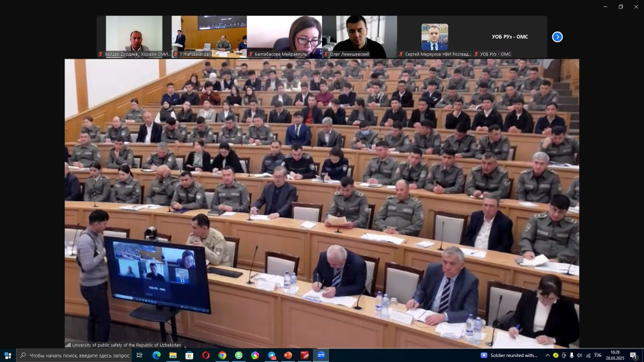The height and width of the screenshot is (362, 644).
Task: Open PowerPoint from the taskbar
Action: pyautogui.click(x=288, y=355)
